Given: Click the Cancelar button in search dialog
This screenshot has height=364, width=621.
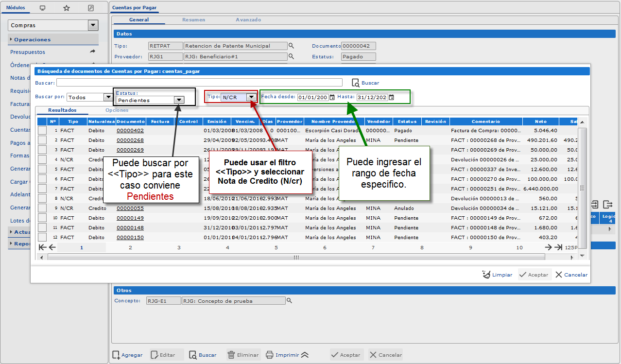Looking at the screenshot, I should (571, 275).
